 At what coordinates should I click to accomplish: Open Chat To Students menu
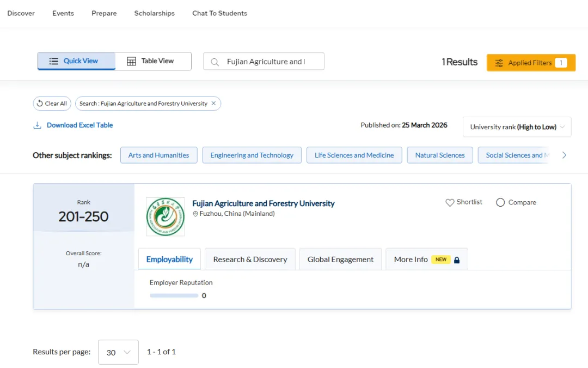pos(220,13)
